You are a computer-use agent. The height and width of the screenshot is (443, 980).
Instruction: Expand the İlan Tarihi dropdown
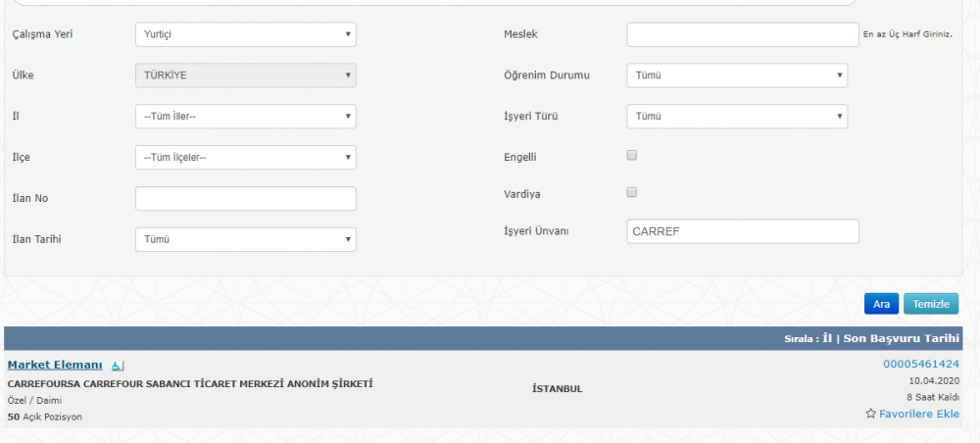coord(245,239)
